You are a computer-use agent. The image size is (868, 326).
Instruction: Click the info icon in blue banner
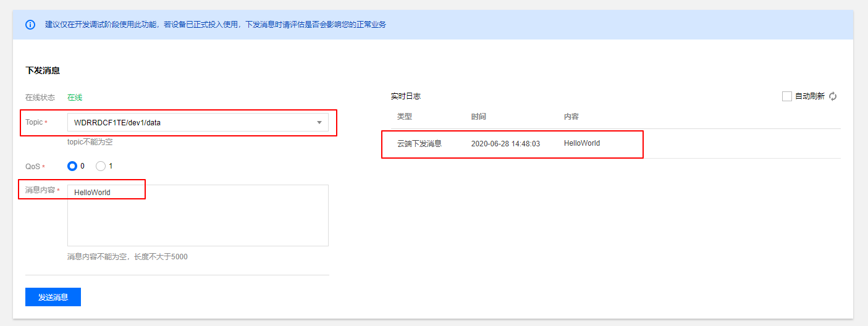[30, 25]
